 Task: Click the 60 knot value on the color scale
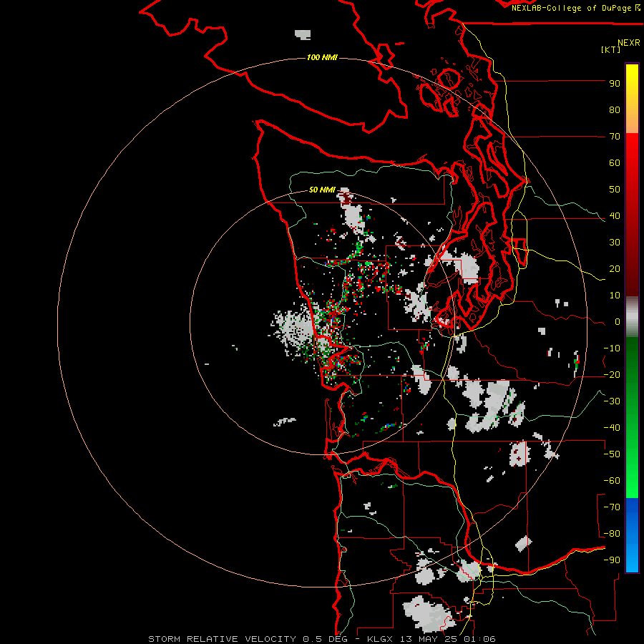tap(615, 163)
